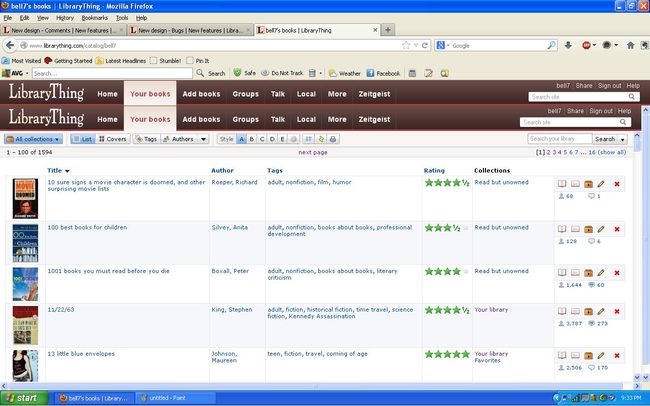
Task: Edit 13 little blue envelopes with pencil icon
Action: 601,355
